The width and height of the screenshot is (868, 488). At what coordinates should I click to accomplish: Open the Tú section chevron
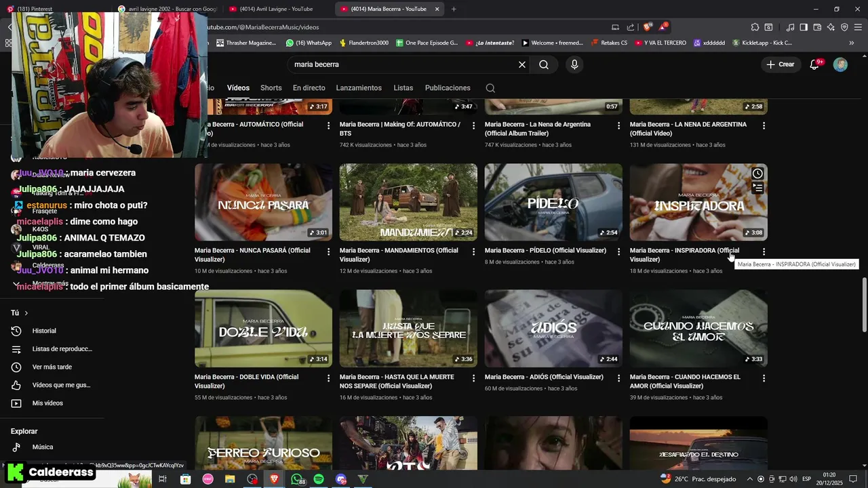pyautogui.click(x=26, y=313)
